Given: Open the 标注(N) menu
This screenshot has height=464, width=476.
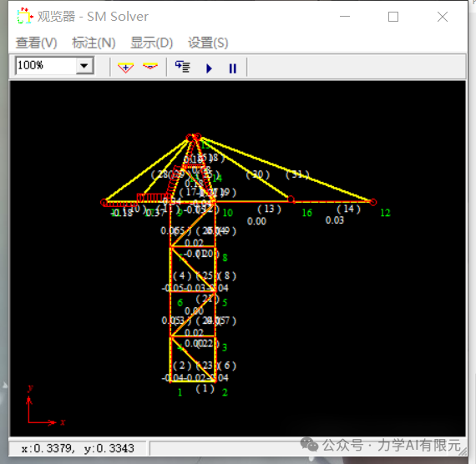Looking at the screenshot, I should [94, 43].
